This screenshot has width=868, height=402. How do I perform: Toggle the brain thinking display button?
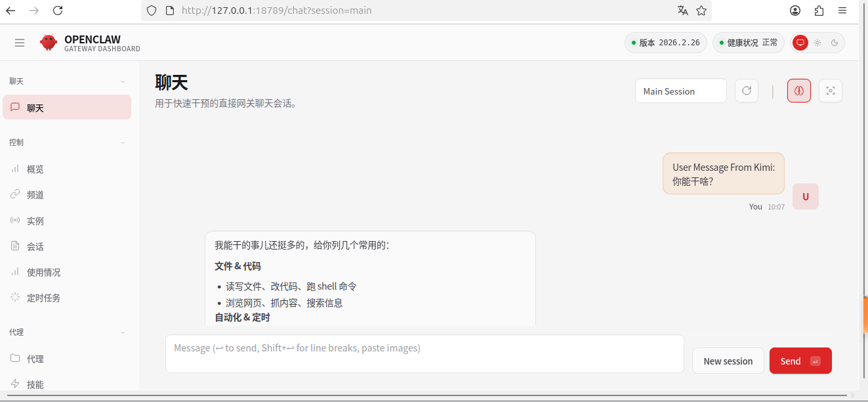coord(799,91)
